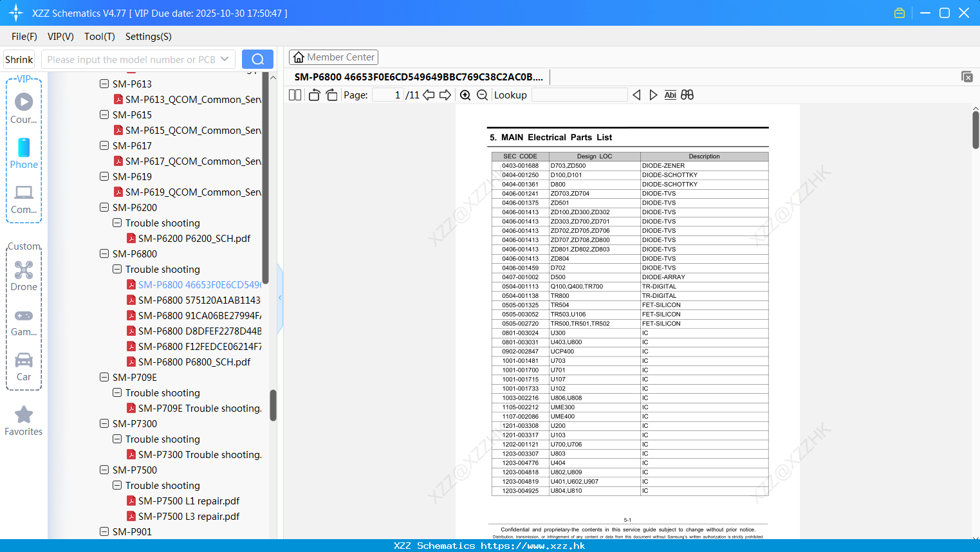Open SM-P6200 P6200_SCH.pdf

194,238
